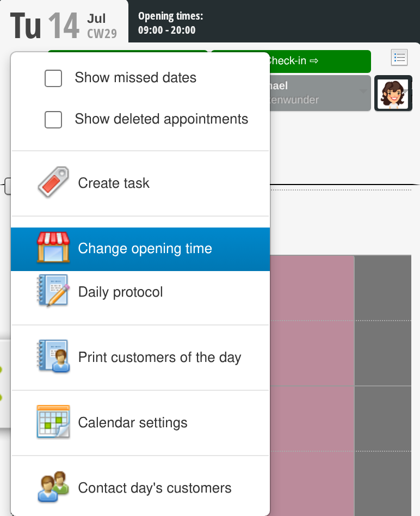
Task: Click the Contact day's customers people icon
Action: [53, 487]
